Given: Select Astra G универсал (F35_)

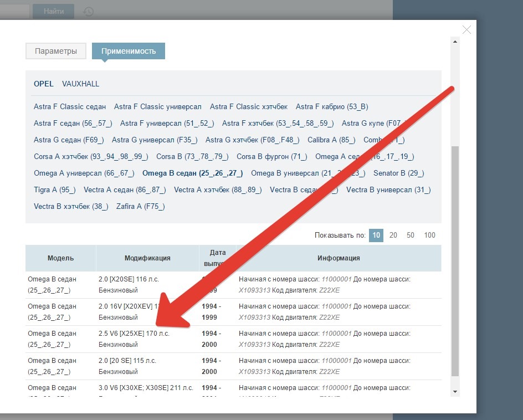Looking at the screenshot, I should point(155,140).
